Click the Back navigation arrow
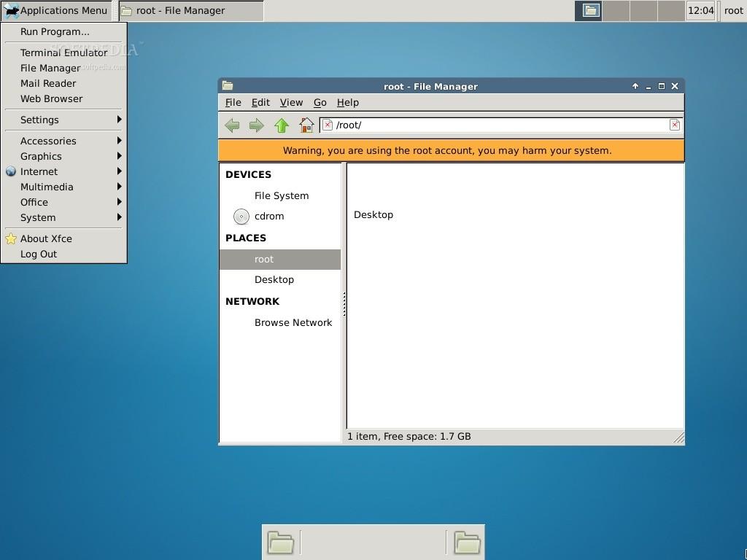Viewport: 747px width, 560px height. tap(231, 125)
